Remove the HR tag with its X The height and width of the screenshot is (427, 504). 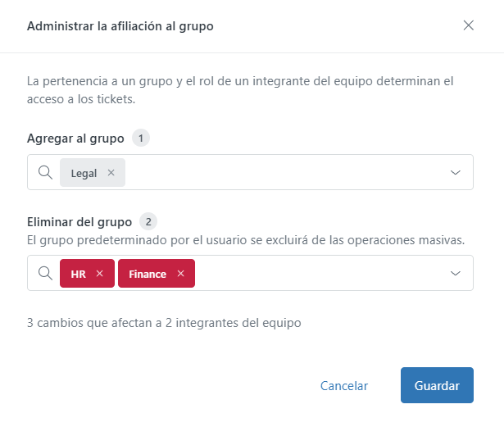100,273
